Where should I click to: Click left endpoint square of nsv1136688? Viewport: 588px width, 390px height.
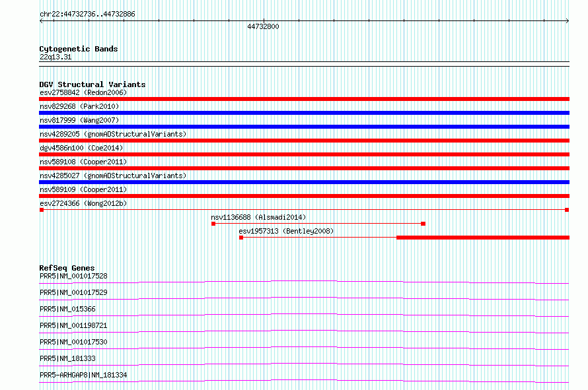(213, 224)
